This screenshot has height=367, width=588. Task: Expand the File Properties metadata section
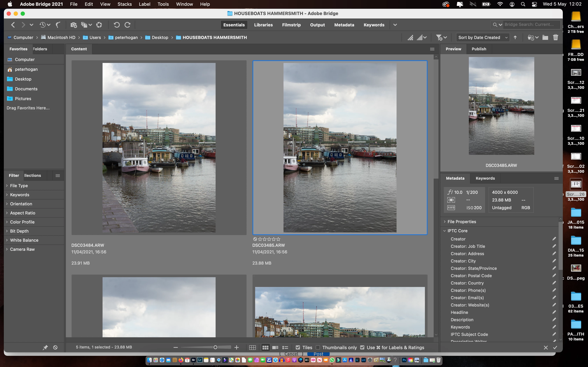click(x=462, y=222)
